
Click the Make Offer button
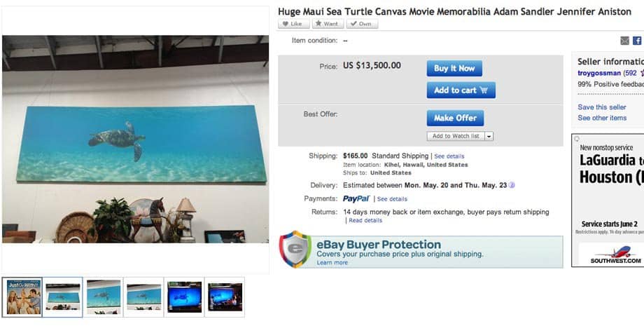455,118
